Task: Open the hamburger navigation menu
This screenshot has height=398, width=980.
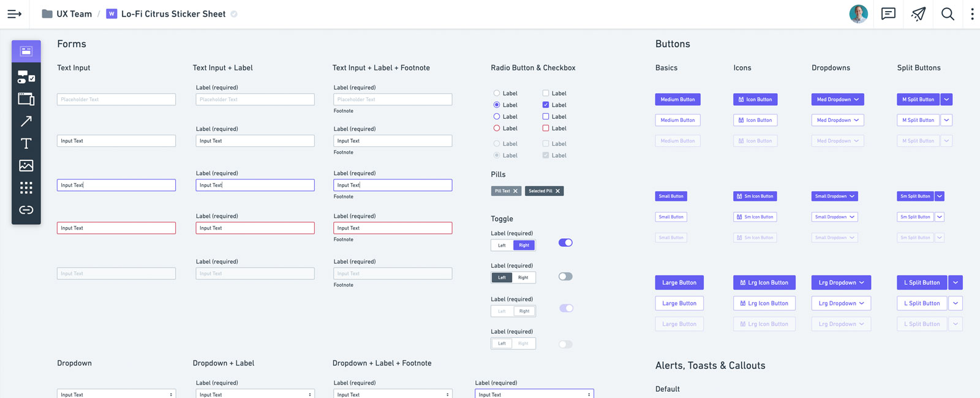Action: [14, 14]
